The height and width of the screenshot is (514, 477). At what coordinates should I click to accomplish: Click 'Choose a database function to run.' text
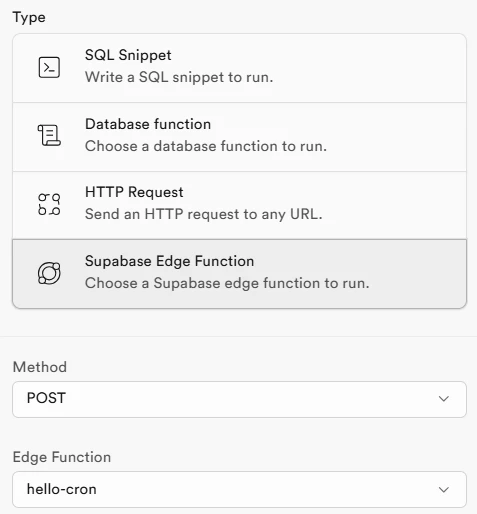pos(206,146)
